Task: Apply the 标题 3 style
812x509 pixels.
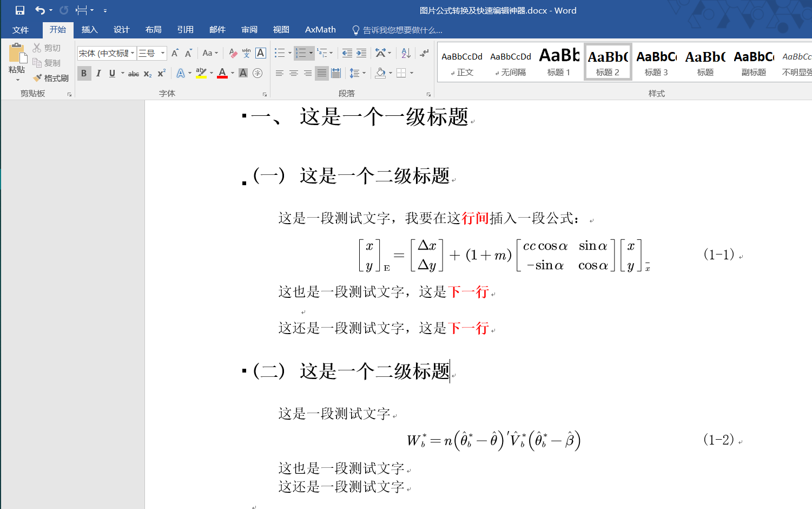Action: click(x=657, y=63)
